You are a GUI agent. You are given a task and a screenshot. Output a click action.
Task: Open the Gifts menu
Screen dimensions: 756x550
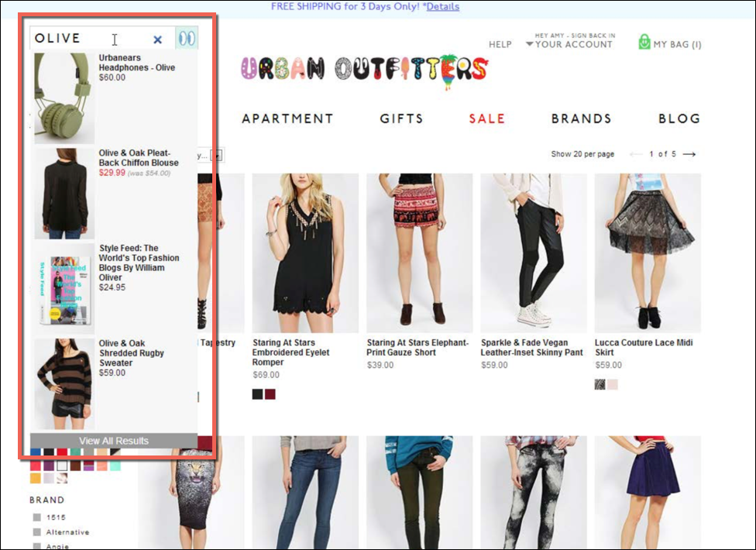(x=401, y=119)
